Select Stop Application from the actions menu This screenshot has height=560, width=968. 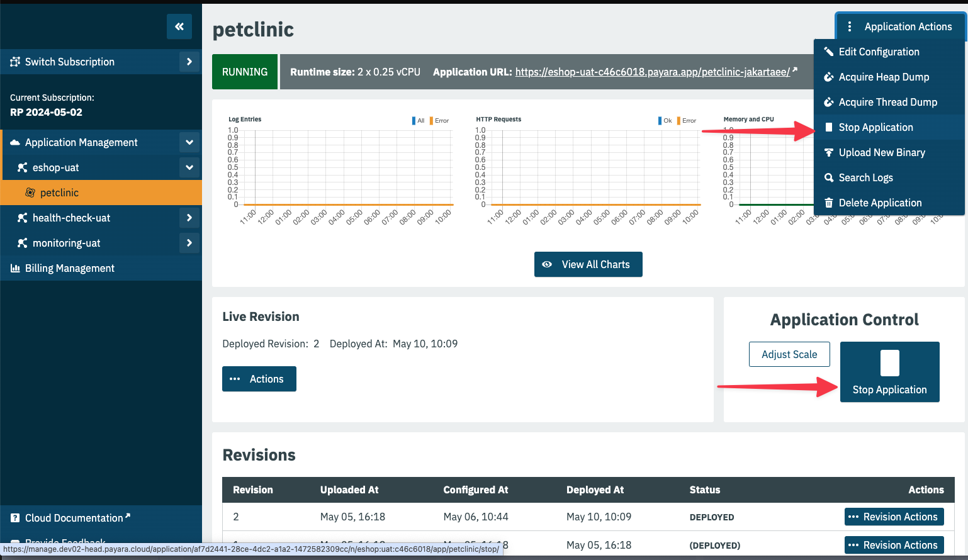click(875, 127)
